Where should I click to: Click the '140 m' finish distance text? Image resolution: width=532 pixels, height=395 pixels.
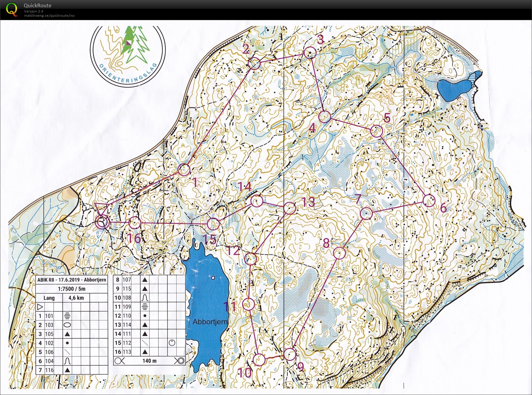(149, 361)
